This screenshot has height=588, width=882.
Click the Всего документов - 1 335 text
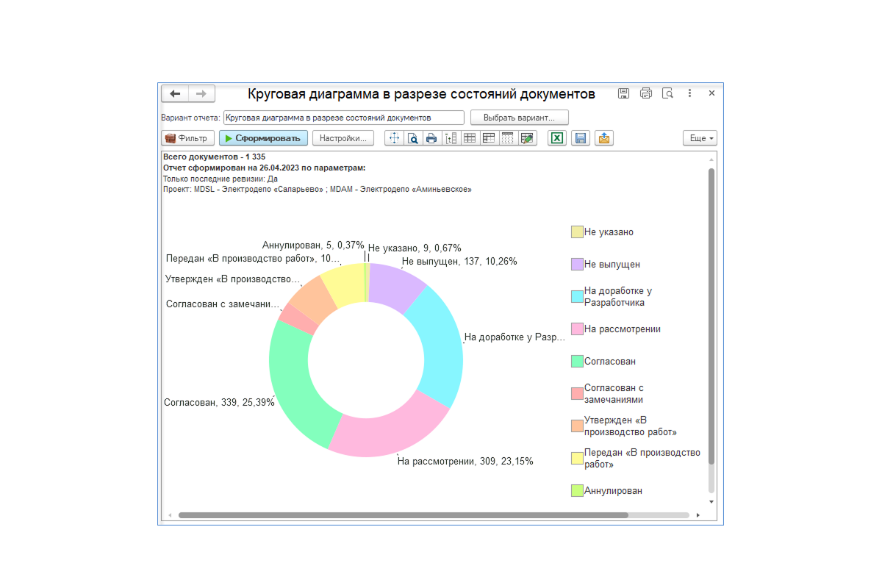tap(215, 157)
